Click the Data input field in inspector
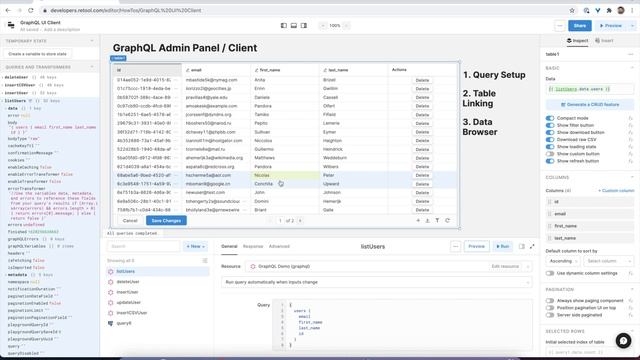 [590, 89]
